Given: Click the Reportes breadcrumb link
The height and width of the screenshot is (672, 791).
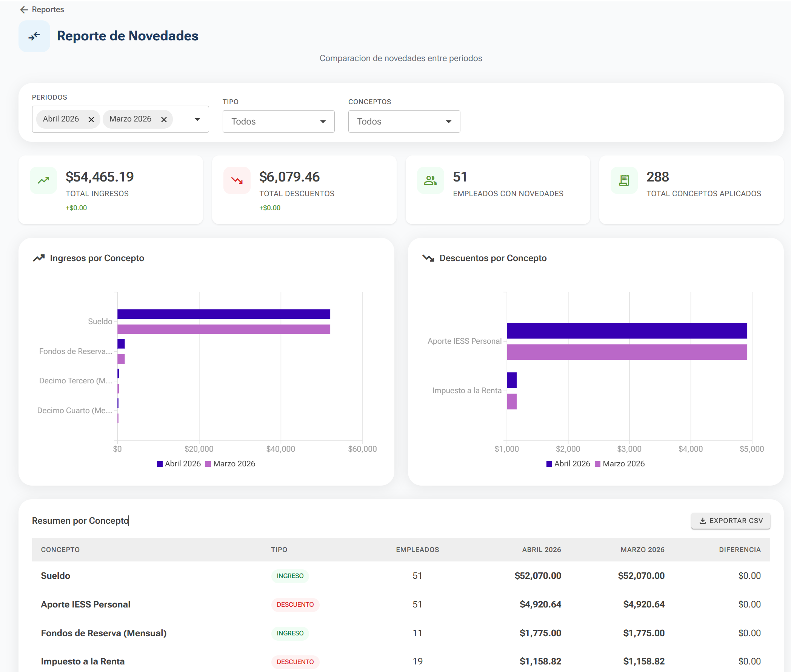Looking at the screenshot, I should pyautogui.click(x=48, y=9).
